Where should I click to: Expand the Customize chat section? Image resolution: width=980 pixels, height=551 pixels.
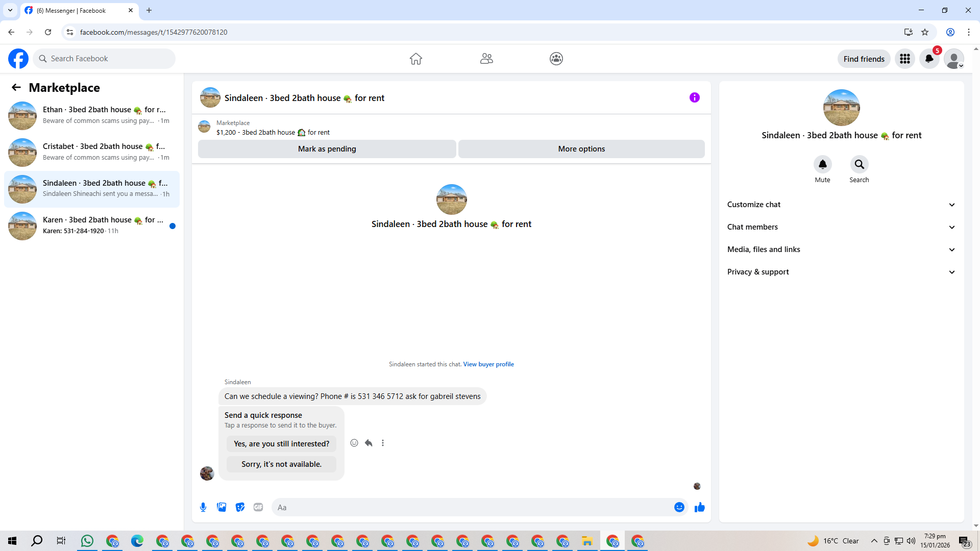click(x=841, y=205)
